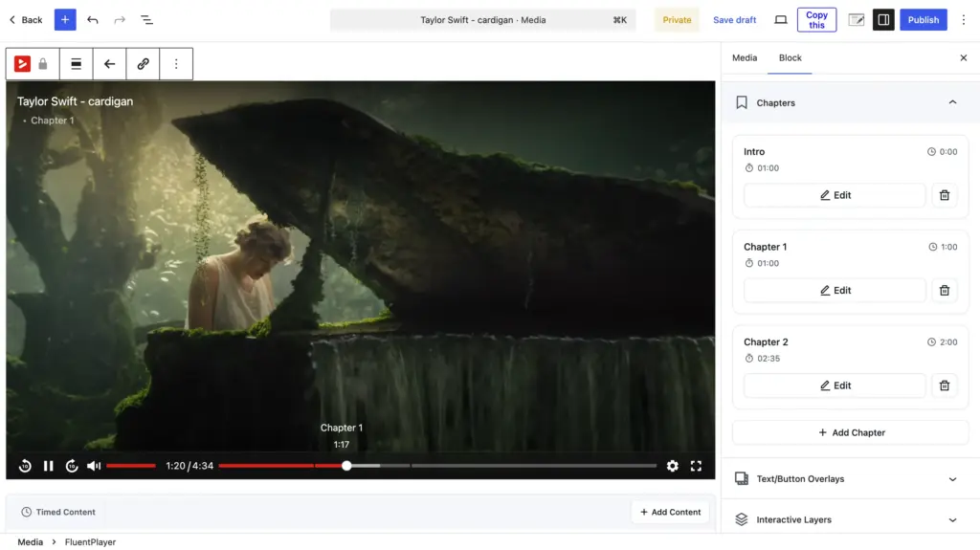This screenshot has height=550, width=980.
Task: Click the Chapters bookmark icon
Action: 742,102
